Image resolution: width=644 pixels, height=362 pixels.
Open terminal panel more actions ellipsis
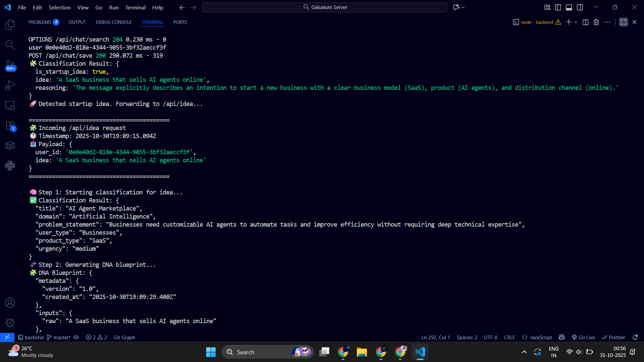607,22
